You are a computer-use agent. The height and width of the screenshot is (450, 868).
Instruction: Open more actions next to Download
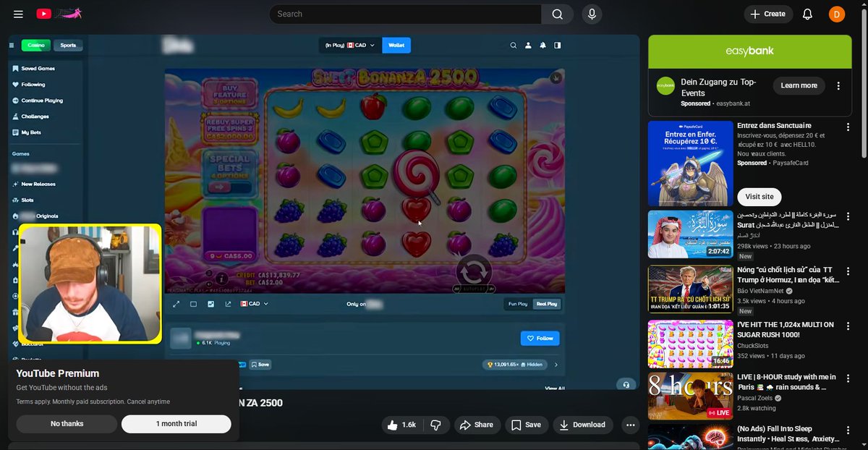(x=631, y=425)
